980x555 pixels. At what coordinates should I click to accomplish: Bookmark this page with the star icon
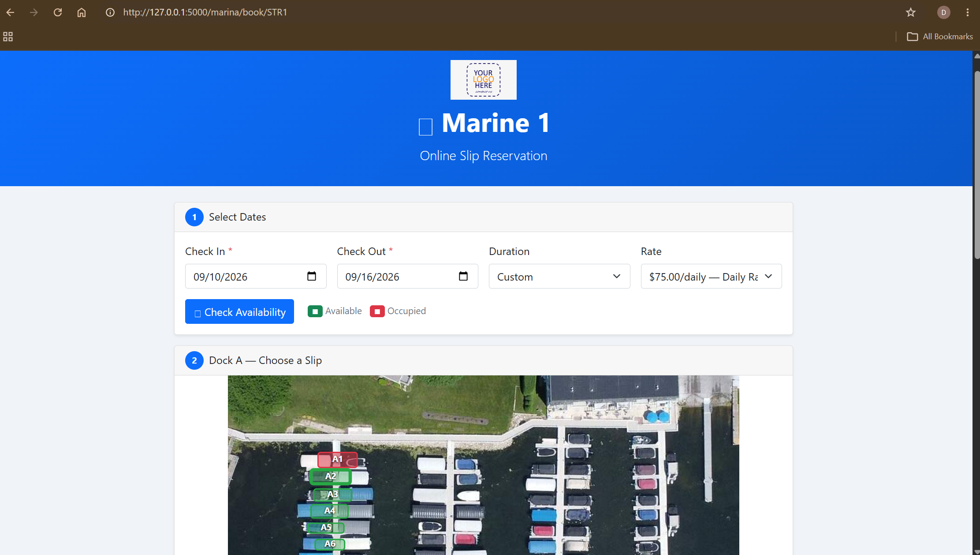tap(911, 12)
